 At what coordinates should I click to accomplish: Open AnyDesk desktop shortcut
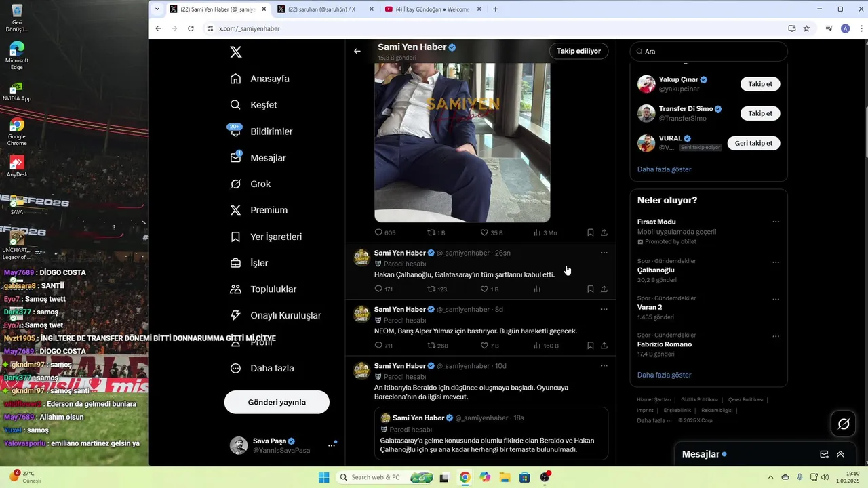coord(17,167)
